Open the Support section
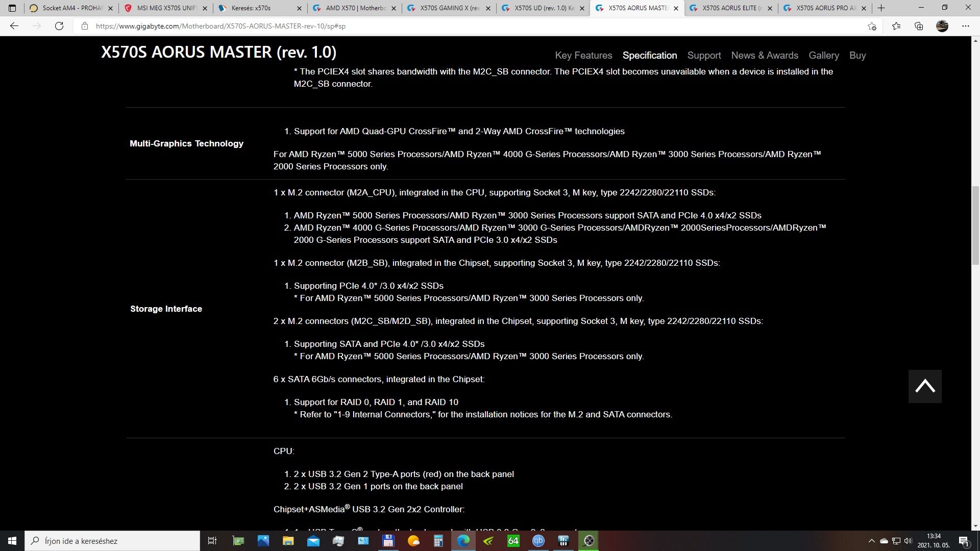Viewport: 980px width, 551px height. pos(704,55)
